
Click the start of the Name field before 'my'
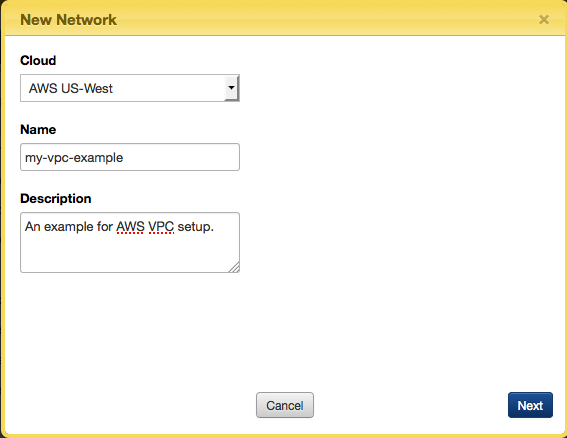tap(25, 158)
